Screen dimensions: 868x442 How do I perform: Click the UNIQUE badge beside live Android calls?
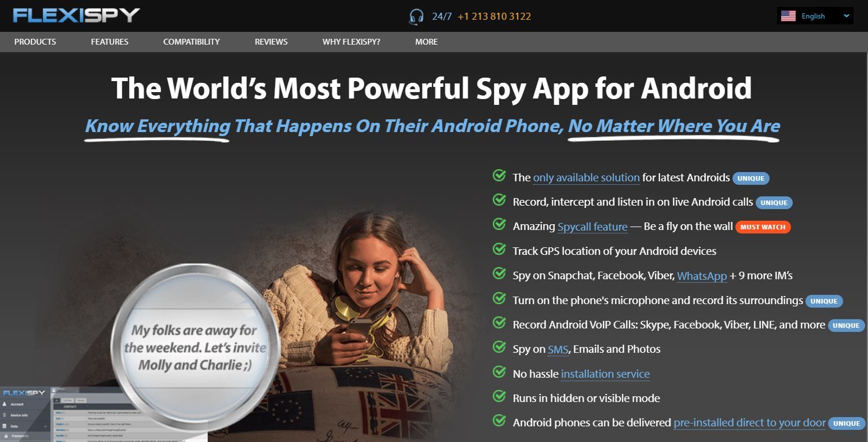774,203
